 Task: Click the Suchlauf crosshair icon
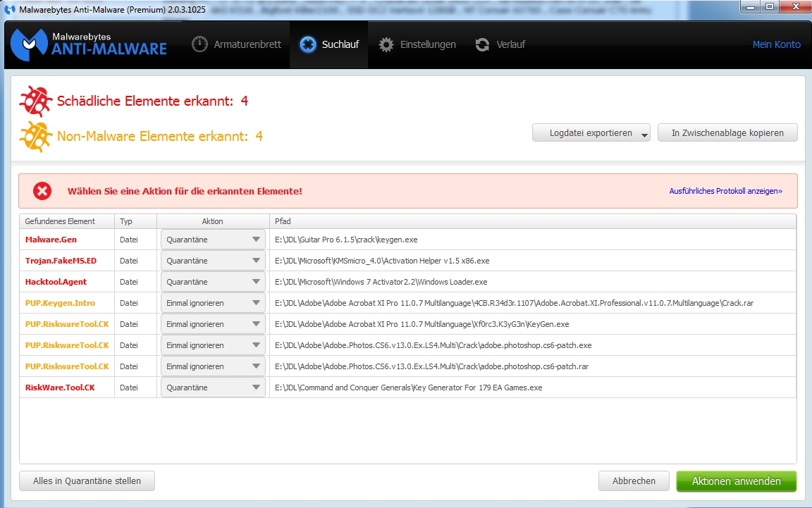pyautogui.click(x=307, y=44)
